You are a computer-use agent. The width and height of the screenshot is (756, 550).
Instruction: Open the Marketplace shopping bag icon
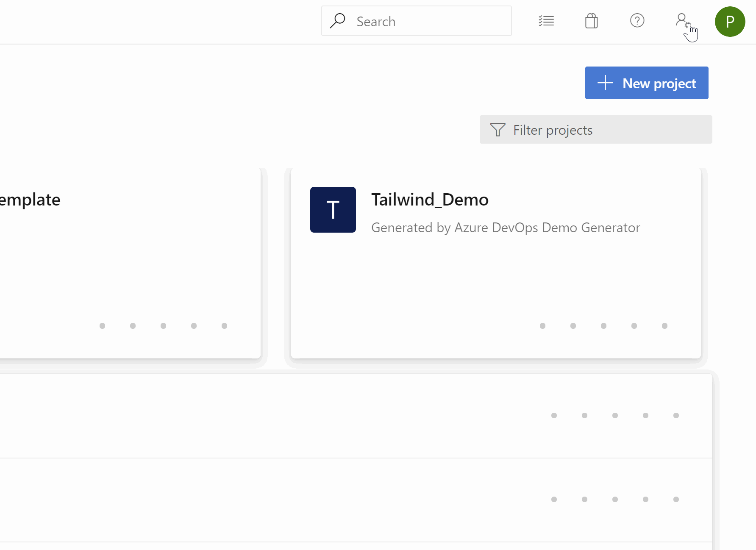coord(592,21)
